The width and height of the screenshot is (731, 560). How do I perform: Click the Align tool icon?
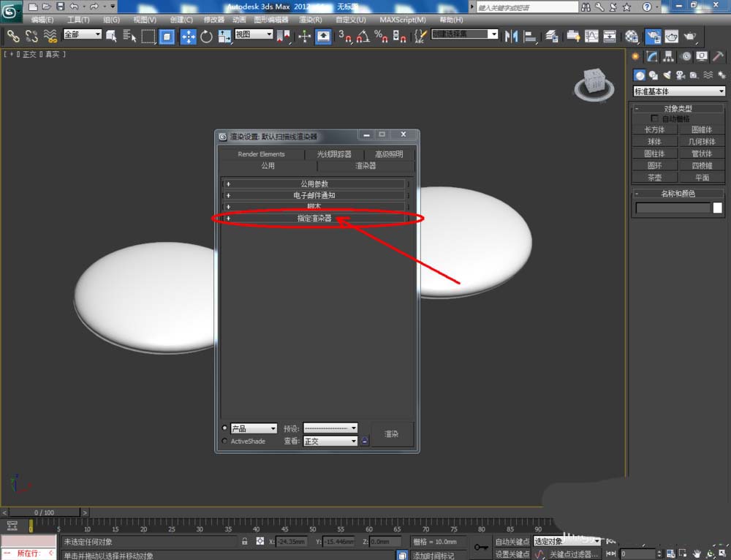coord(530,37)
